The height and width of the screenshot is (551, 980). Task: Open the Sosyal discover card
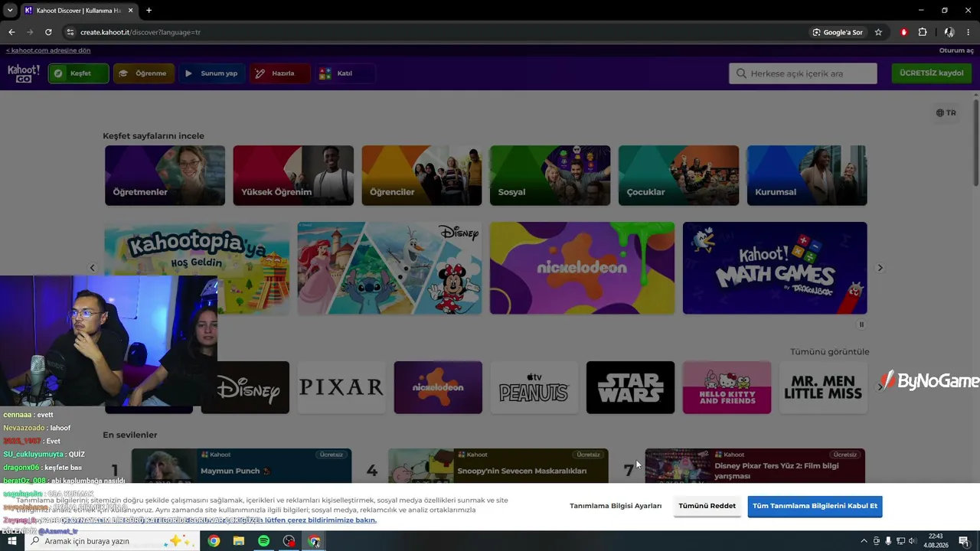(550, 175)
